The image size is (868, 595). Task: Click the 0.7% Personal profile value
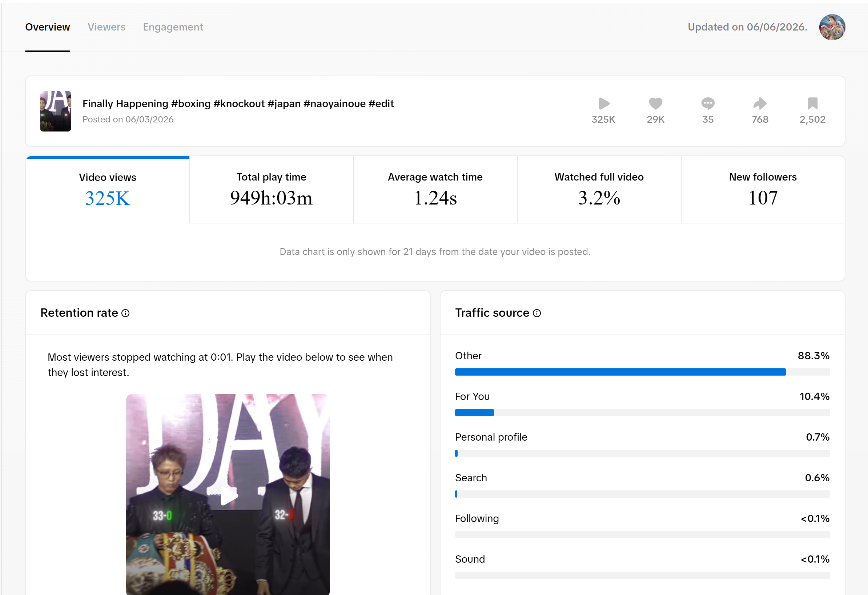(817, 437)
